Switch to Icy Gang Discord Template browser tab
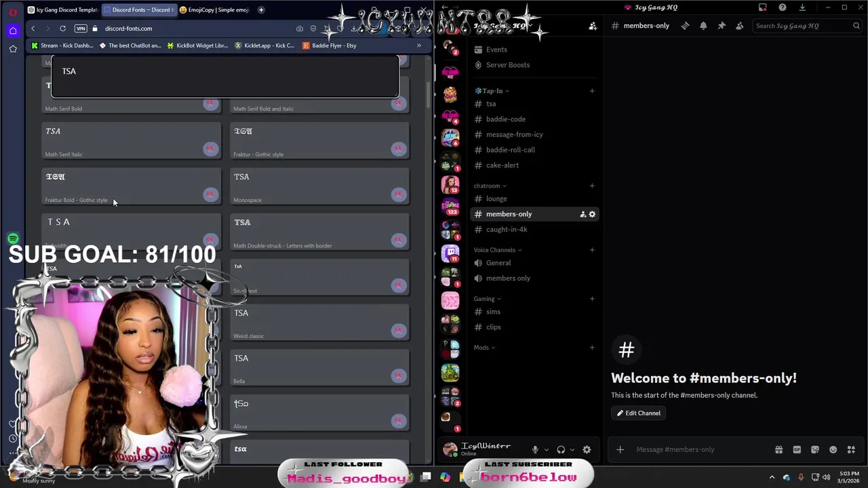This screenshot has width=868, height=488. click(62, 10)
